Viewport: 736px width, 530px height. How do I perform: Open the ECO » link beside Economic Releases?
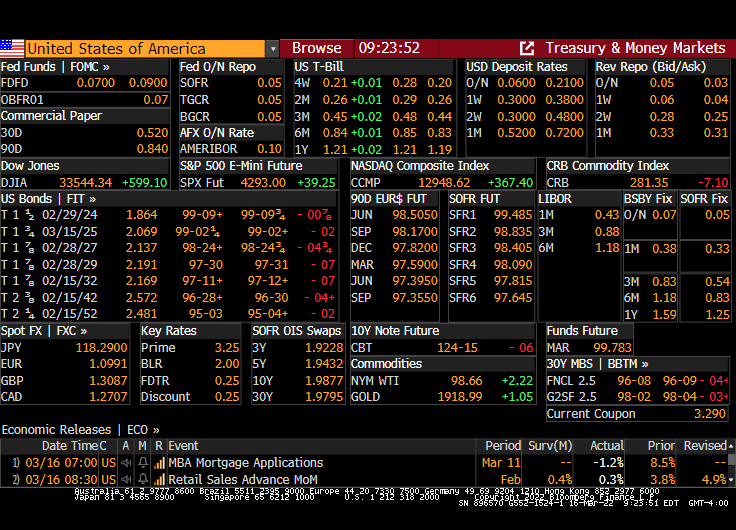pyautogui.click(x=143, y=430)
